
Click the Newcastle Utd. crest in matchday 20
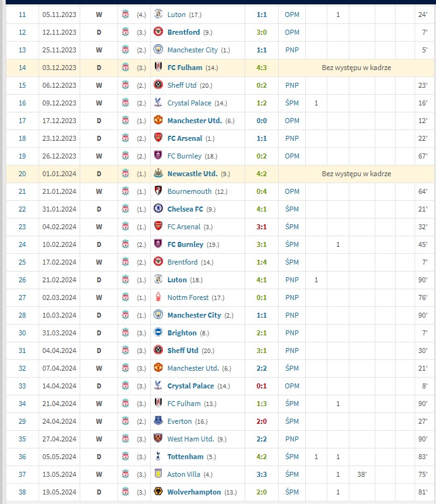[x=158, y=173]
